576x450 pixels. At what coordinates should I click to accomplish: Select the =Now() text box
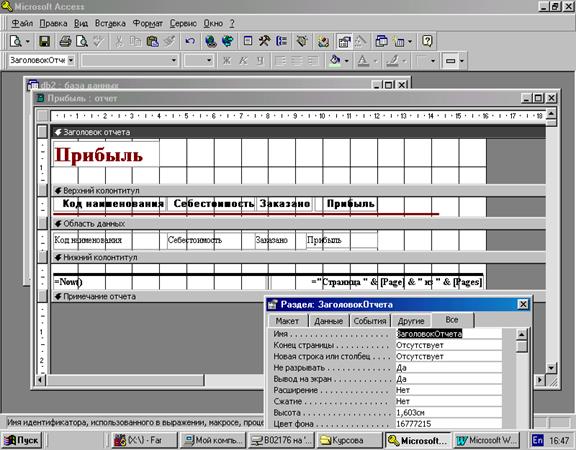point(160,282)
